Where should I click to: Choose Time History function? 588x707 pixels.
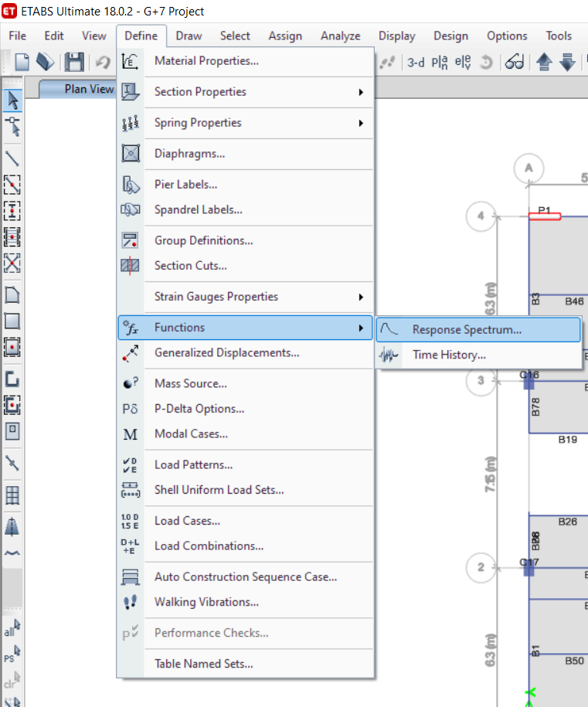point(478,355)
